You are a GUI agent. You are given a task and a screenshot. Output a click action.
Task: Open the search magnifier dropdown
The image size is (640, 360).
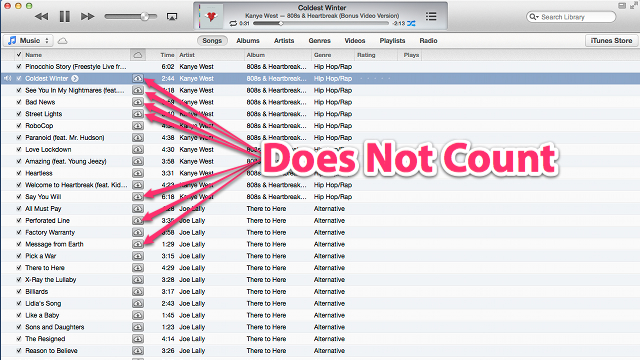[533, 17]
